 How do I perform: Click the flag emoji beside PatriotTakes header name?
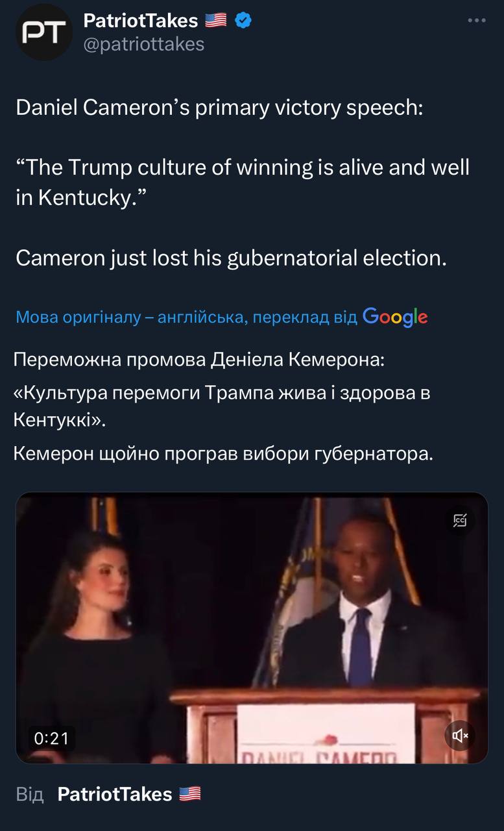215,21
